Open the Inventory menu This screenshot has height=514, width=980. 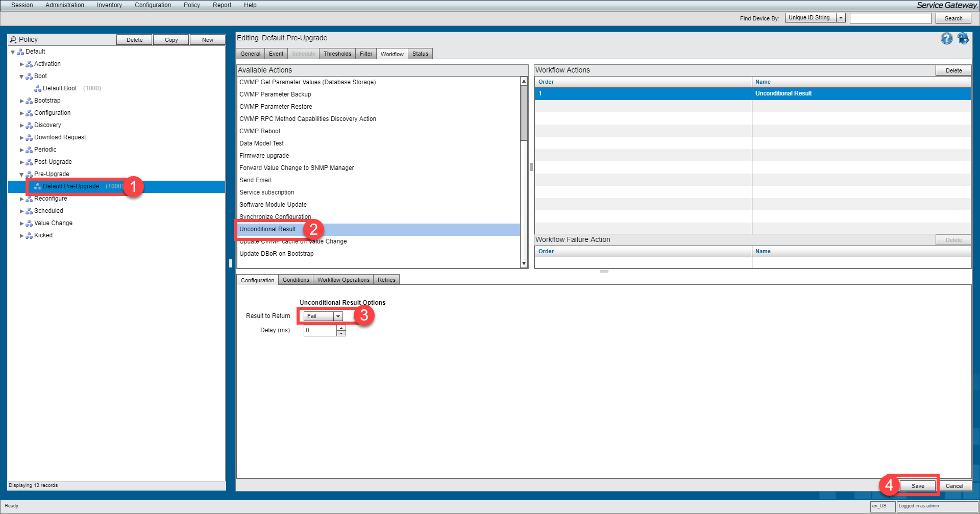[109, 5]
